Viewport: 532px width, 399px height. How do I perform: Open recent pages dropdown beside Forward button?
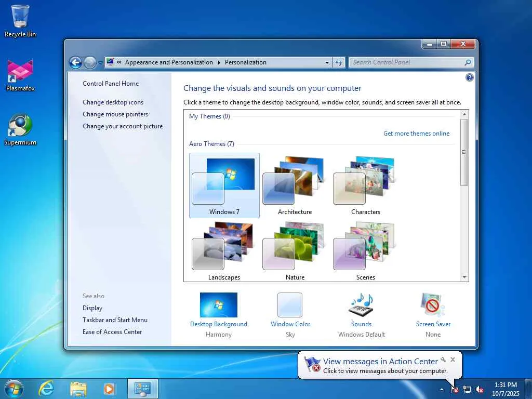(x=100, y=63)
